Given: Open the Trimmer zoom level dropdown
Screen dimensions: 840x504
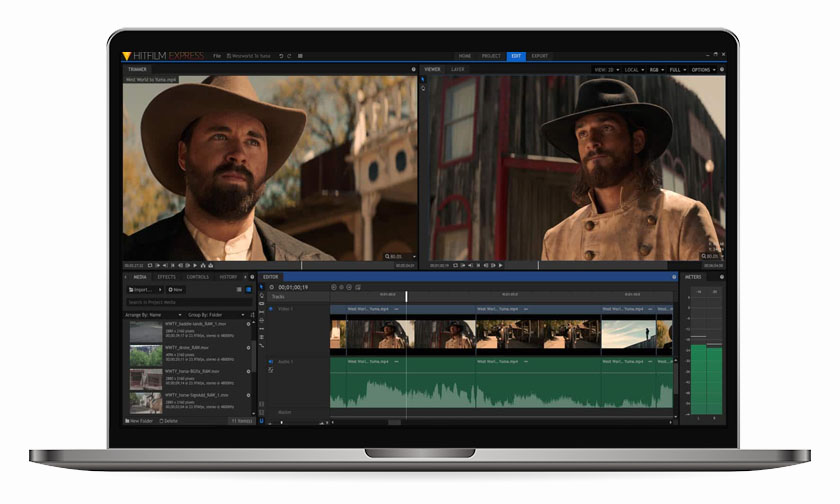Looking at the screenshot, I should pos(400,257).
